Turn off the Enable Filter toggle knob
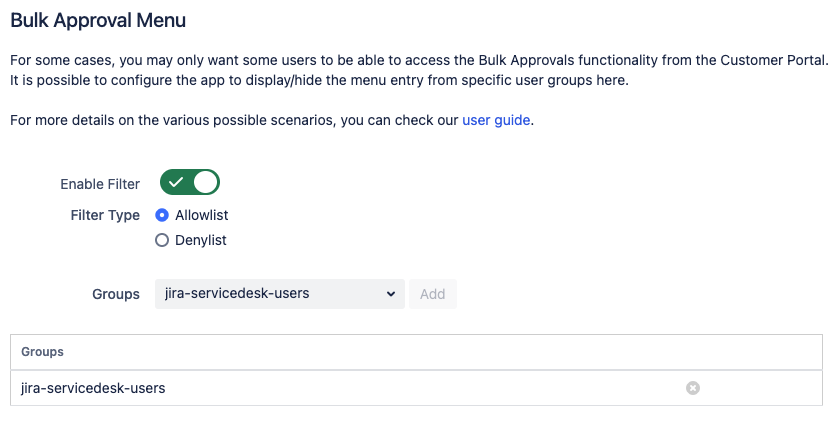The height and width of the screenshot is (423, 838). [x=205, y=183]
